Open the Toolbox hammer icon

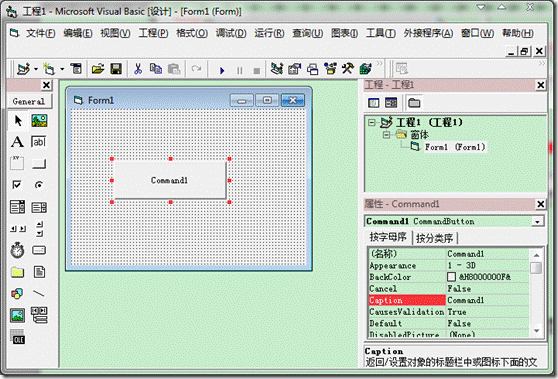348,69
